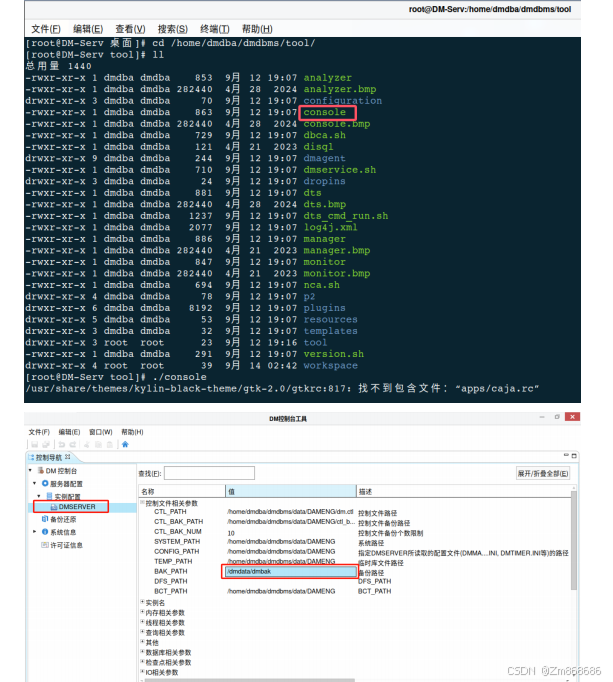Select 备份还原 in navigation tree

(63, 519)
